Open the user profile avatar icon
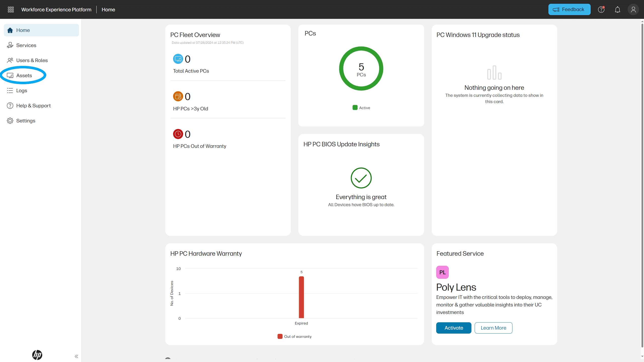The width and height of the screenshot is (644, 362). 633,10
